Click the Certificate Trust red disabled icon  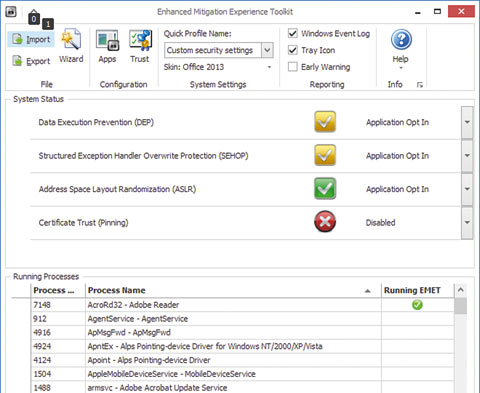[325, 222]
